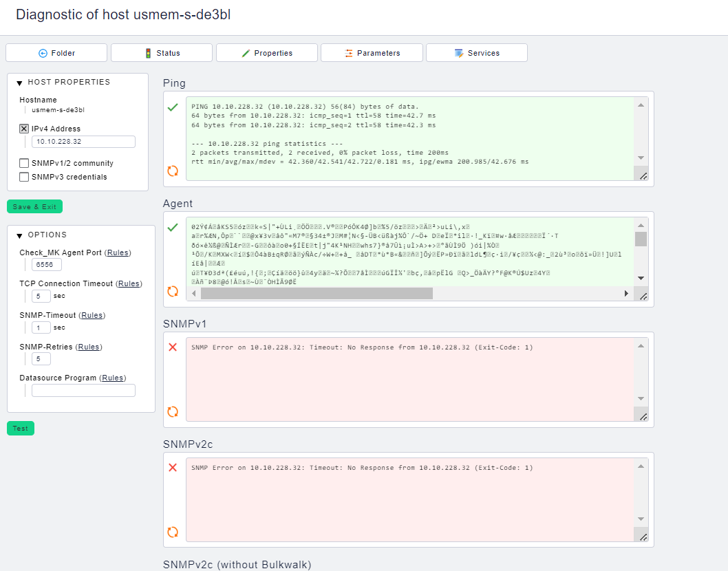This screenshot has height=571, width=728.
Task: Collapse the Host Properties section
Action: pos(20,83)
